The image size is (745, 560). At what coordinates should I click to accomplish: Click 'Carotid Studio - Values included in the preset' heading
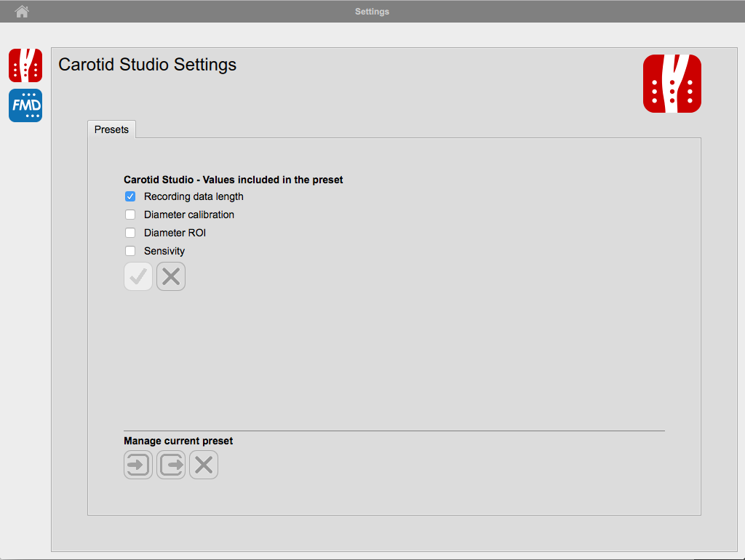[x=234, y=180]
